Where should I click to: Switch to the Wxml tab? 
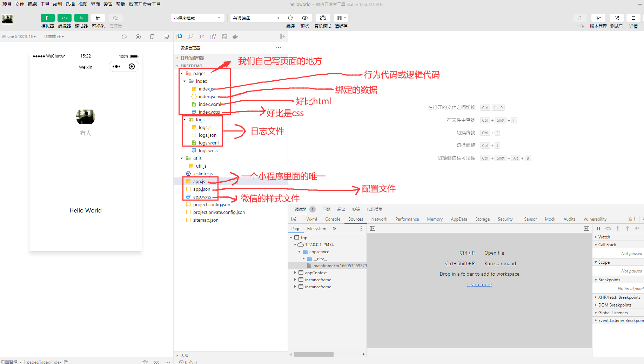tap(311, 219)
